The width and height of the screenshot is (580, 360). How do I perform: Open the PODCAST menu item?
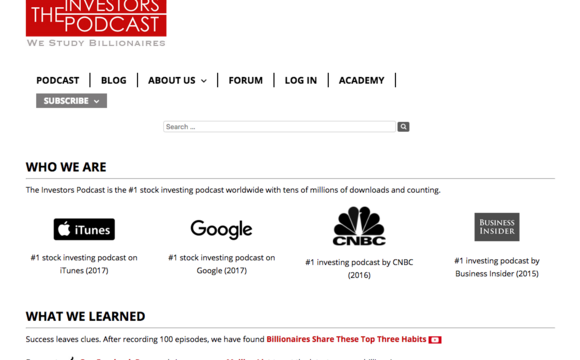point(58,80)
